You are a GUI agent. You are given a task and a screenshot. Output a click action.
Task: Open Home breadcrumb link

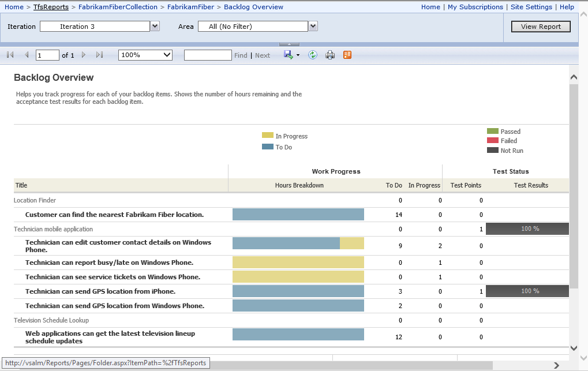click(x=14, y=7)
